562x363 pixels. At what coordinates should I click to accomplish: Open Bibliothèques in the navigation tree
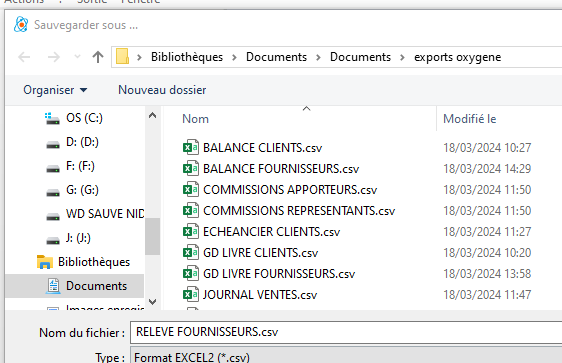[94, 262]
